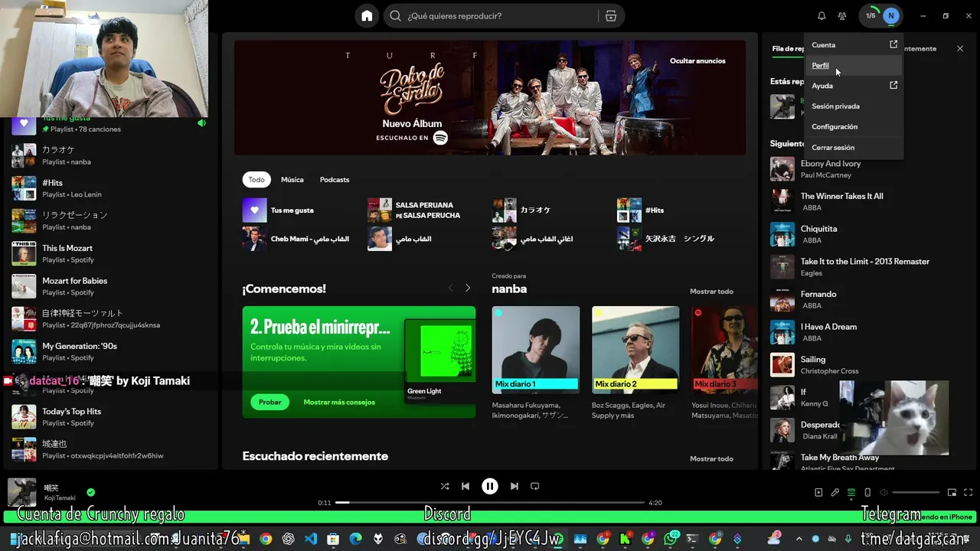Screen dimensions: 980x551
Task: Click the magnifier icon in search bar
Action: [395, 16]
